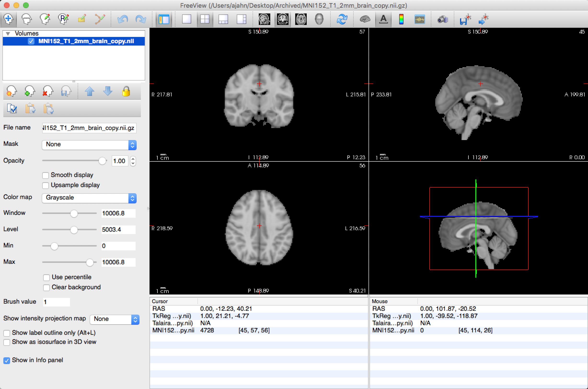
Task: Click the Brush value input field
Action: (x=56, y=302)
